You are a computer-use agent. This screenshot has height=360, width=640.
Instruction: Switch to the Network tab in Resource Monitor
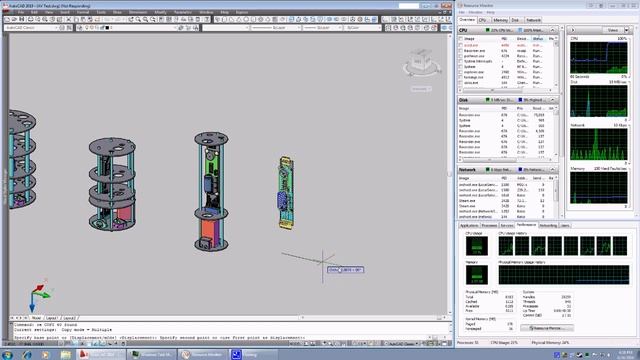pyautogui.click(x=533, y=20)
